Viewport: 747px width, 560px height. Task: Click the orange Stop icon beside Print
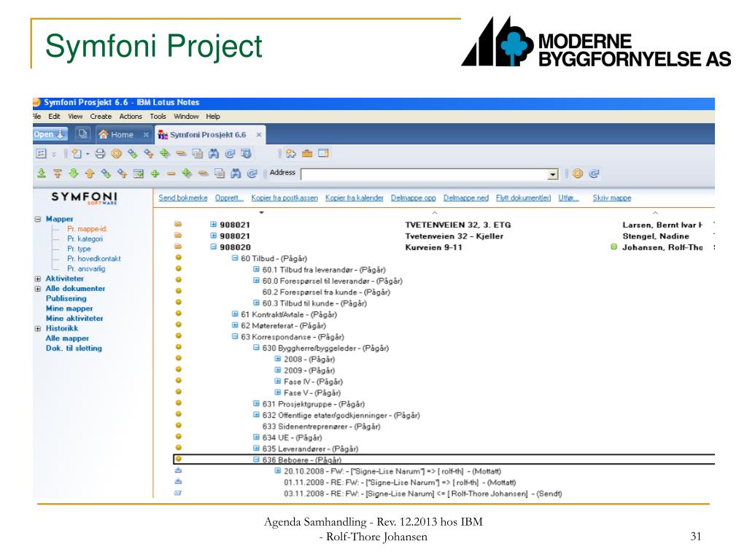[116, 153]
